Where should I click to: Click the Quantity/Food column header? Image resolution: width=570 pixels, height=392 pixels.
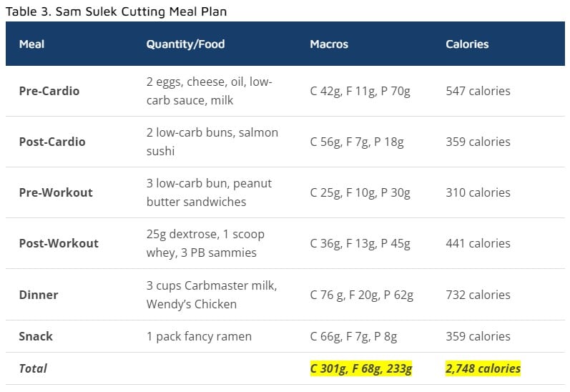(x=185, y=44)
